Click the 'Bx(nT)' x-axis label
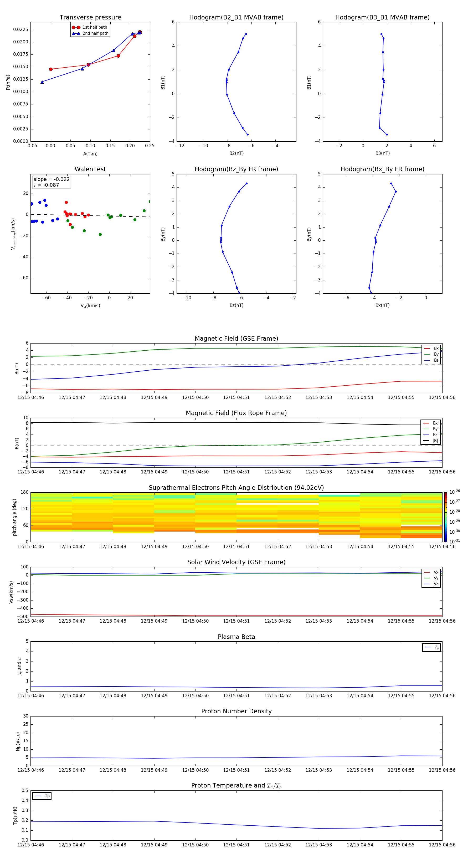 (382, 305)
